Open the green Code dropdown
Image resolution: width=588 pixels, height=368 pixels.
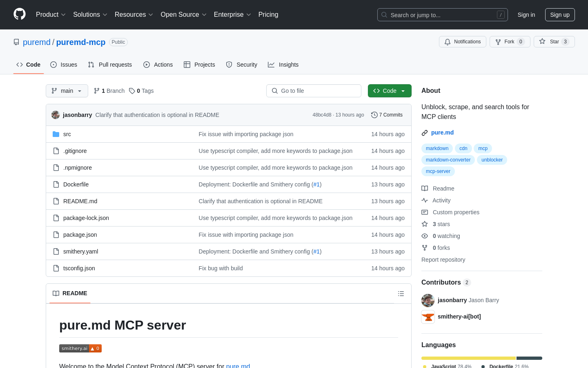coord(390,91)
